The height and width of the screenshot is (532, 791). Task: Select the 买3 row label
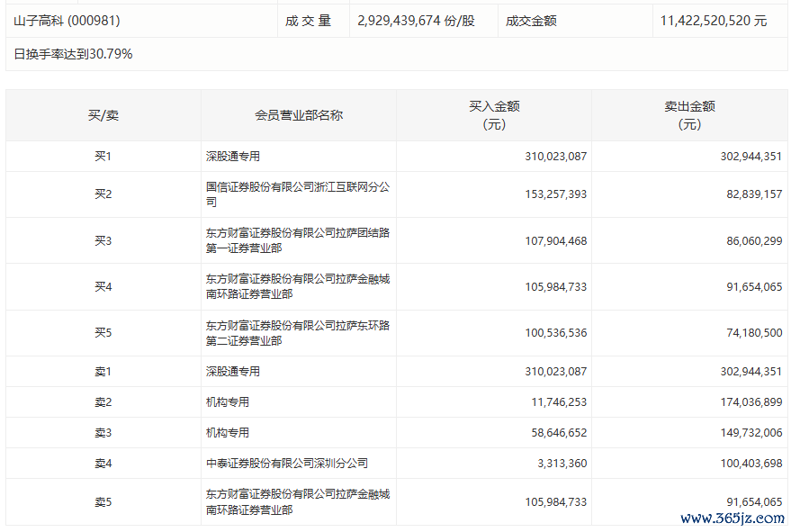[103, 240]
